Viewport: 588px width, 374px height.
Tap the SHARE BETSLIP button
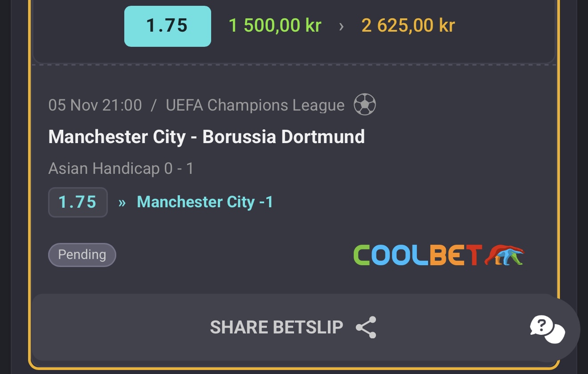point(294,327)
